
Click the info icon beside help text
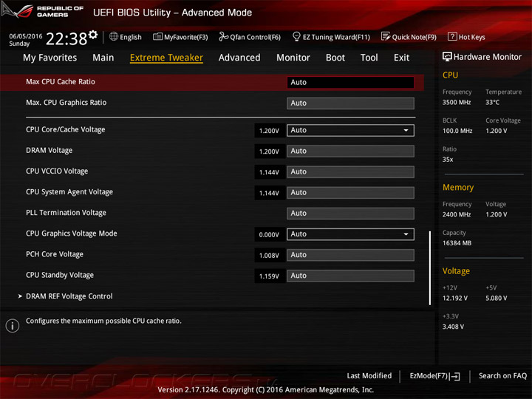tap(13, 326)
